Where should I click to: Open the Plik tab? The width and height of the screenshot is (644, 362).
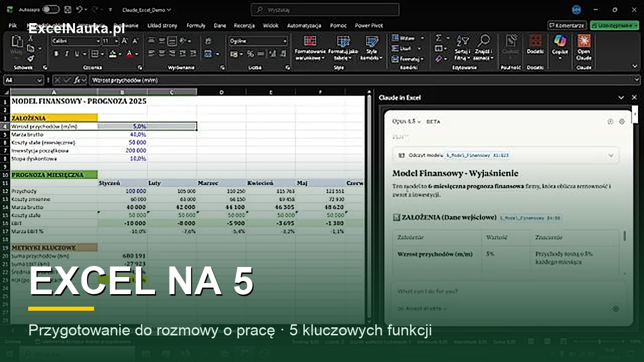pos(13,25)
